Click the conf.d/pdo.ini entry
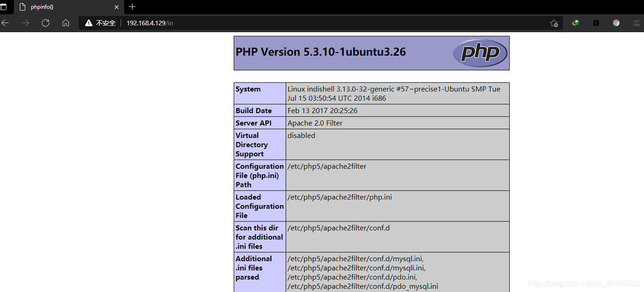 (x=352, y=277)
